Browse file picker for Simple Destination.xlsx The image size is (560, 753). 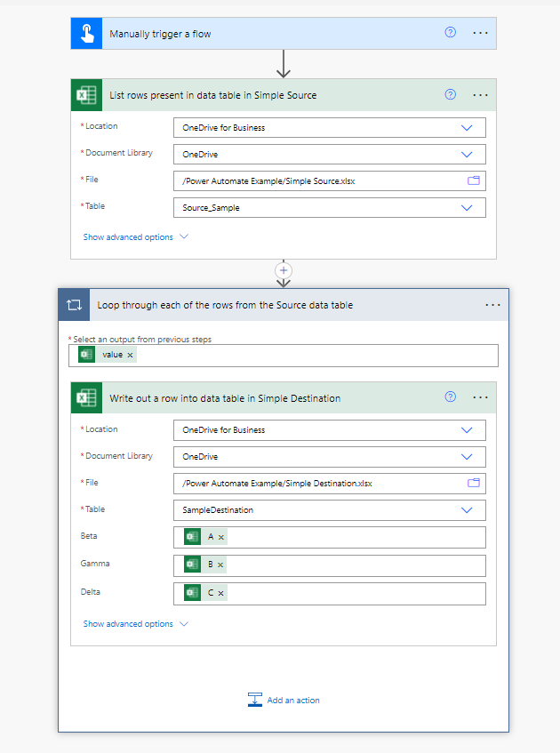pyautogui.click(x=474, y=483)
